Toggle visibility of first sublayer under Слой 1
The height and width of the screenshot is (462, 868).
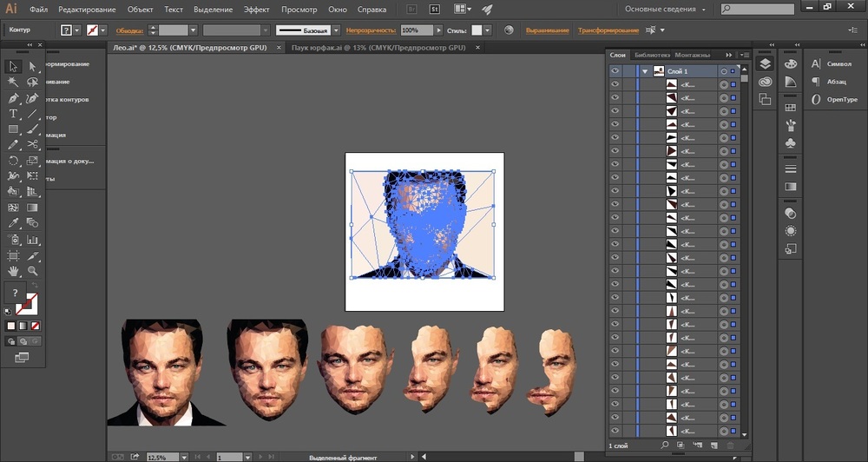(x=615, y=85)
